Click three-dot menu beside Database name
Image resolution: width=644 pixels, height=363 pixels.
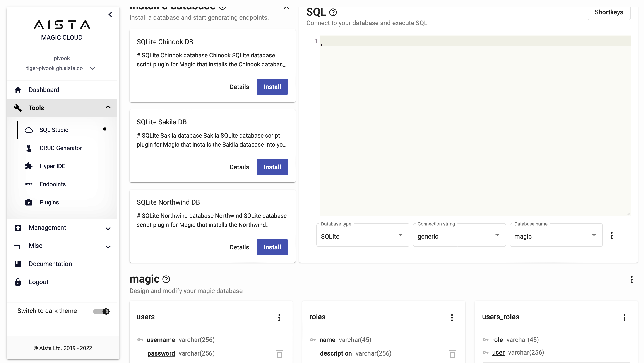click(x=611, y=236)
